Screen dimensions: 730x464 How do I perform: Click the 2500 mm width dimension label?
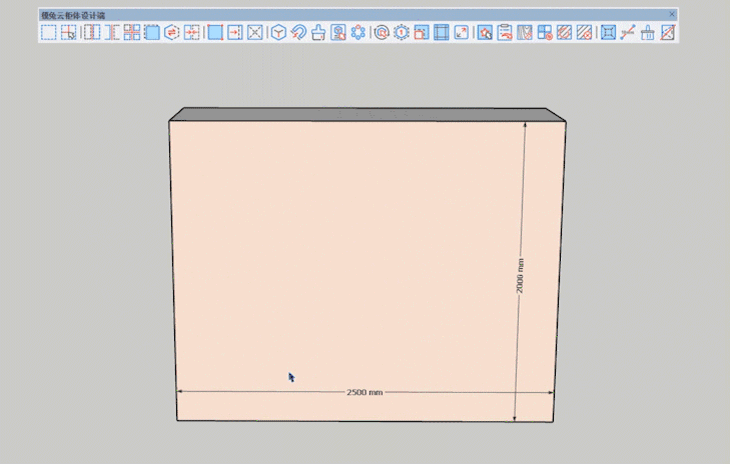pyautogui.click(x=365, y=392)
